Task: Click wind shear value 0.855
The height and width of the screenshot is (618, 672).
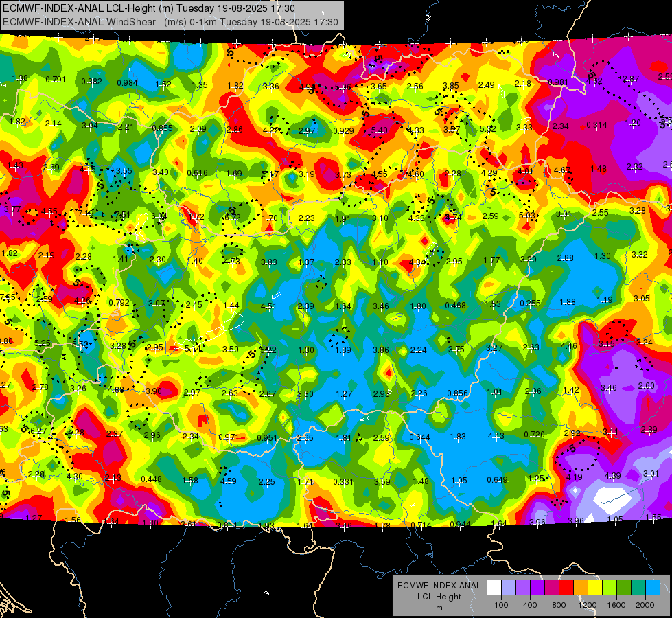Action: coord(162,128)
